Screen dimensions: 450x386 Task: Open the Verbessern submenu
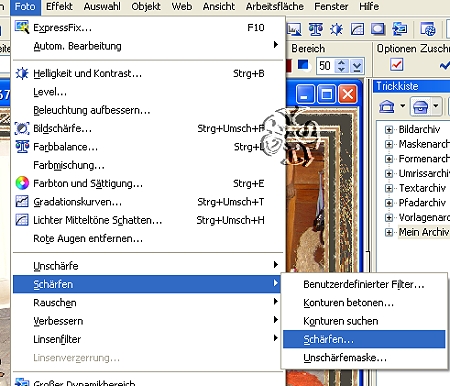coord(148,321)
